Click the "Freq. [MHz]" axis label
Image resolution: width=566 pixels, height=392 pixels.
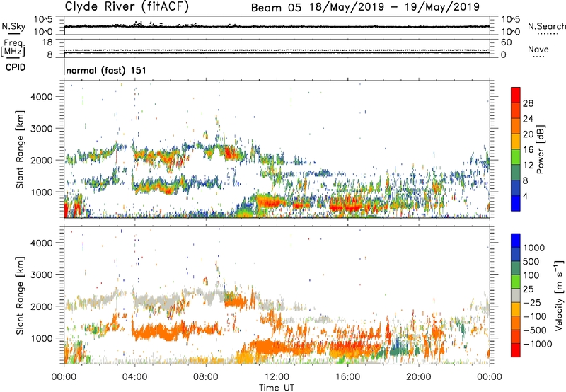point(13,47)
